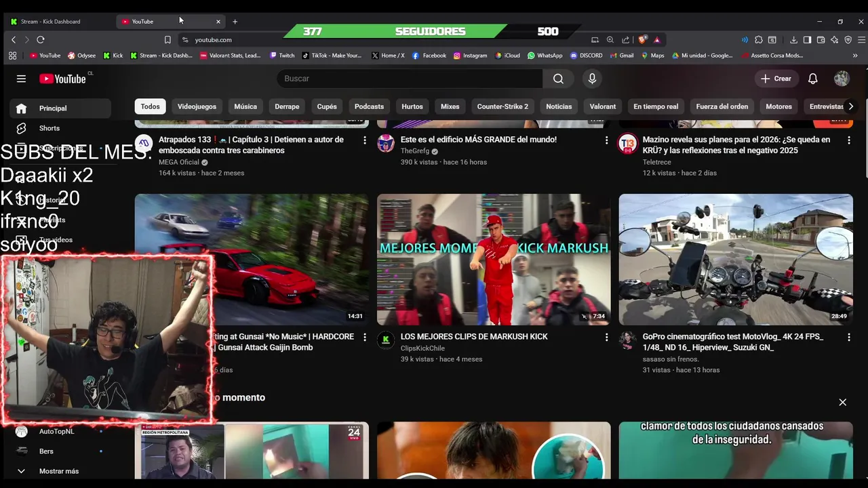Screen dimensions: 868x488
Task: Open the motorcycle MotoVlog video thumbnail
Action: pyautogui.click(x=736, y=260)
